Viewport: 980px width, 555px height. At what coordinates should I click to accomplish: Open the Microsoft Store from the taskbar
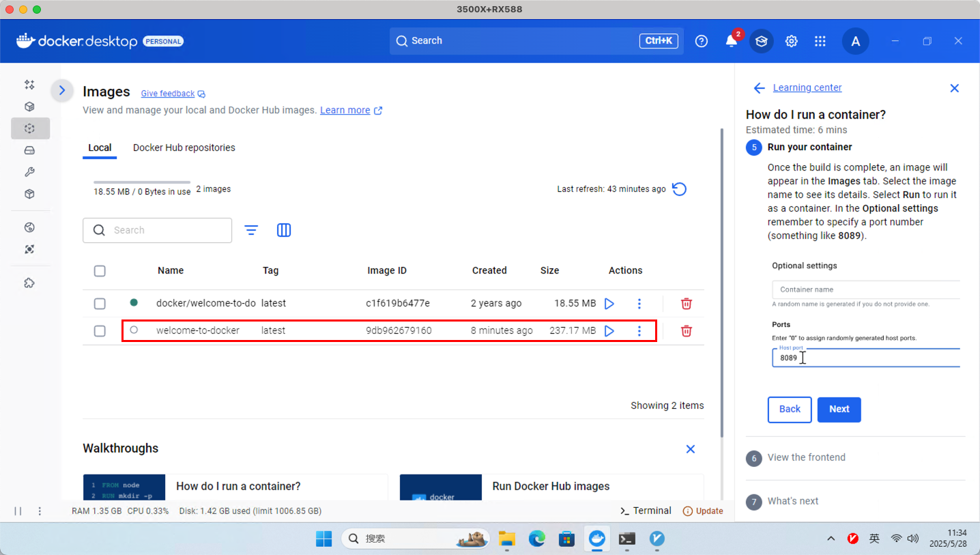tap(566, 539)
